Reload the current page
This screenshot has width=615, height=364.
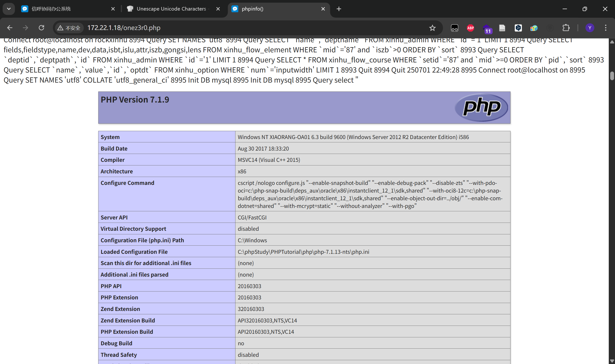(41, 28)
